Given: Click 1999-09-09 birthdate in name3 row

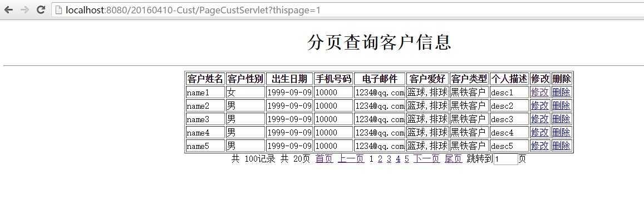Looking at the screenshot, I should pyautogui.click(x=289, y=119).
